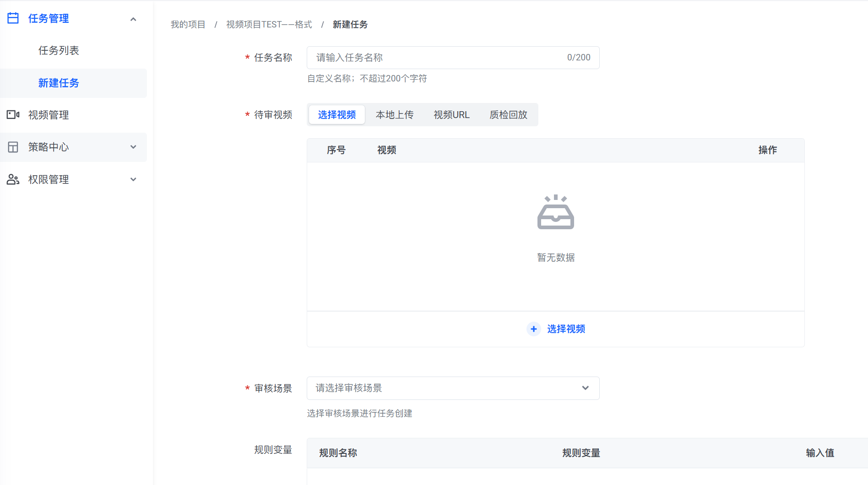Image resolution: width=868 pixels, height=485 pixels.
Task: Click the dropdown arrow in 审核场景 field
Action: point(586,388)
